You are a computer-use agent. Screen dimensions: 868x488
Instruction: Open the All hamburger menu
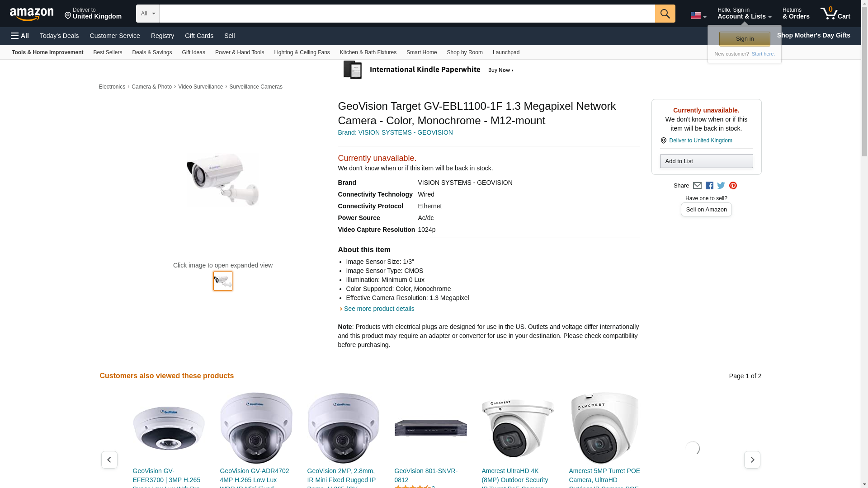click(20, 36)
